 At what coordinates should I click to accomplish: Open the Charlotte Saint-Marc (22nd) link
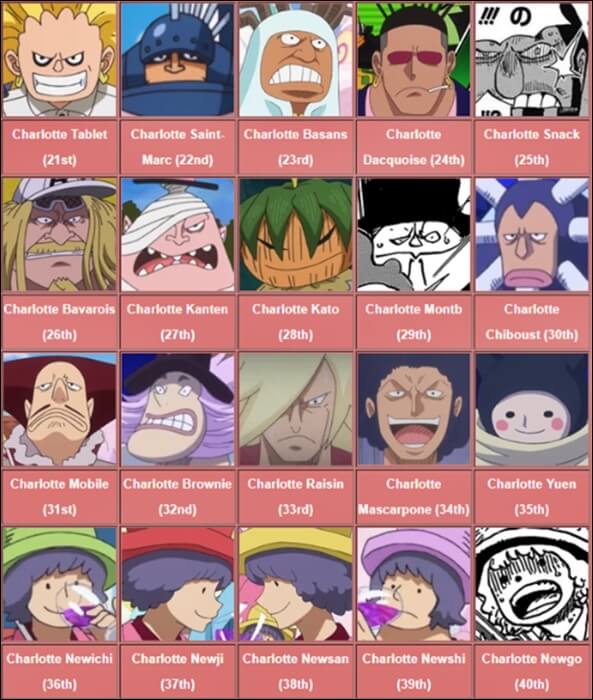click(177, 147)
